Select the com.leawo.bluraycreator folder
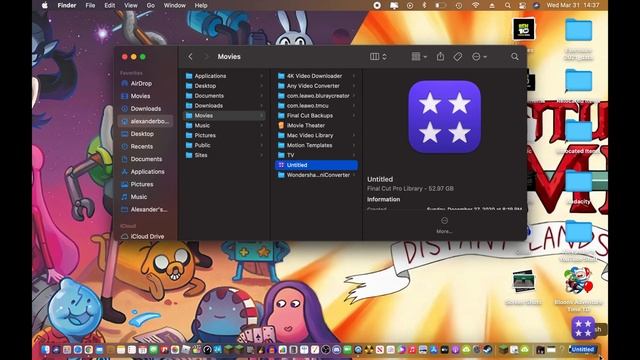This screenshot has height=360, width=640. point(316,96)
